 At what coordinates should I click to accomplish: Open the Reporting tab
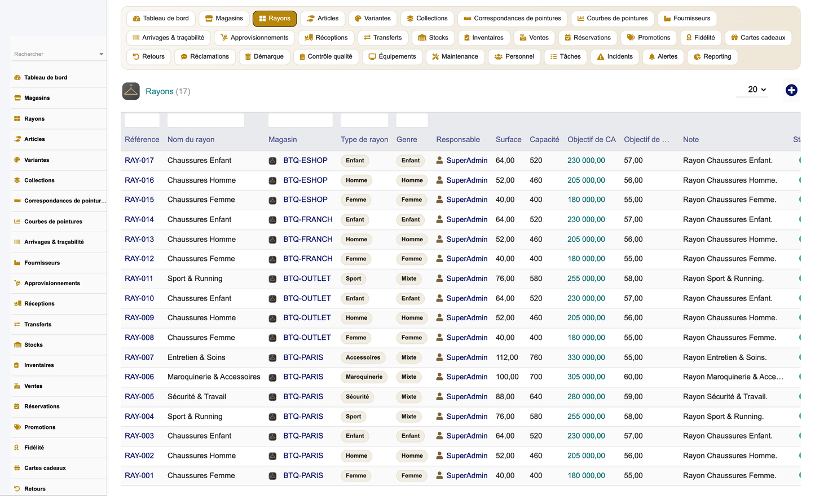712,57
